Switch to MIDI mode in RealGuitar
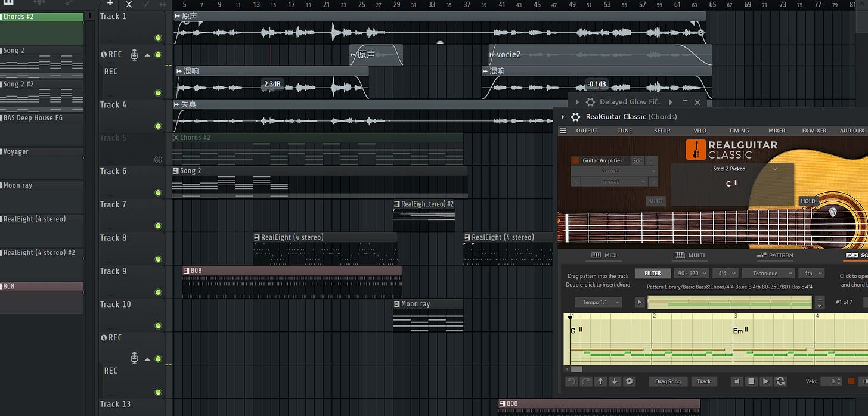The width and height of the screenshot is (868, 416). (604, 255)
